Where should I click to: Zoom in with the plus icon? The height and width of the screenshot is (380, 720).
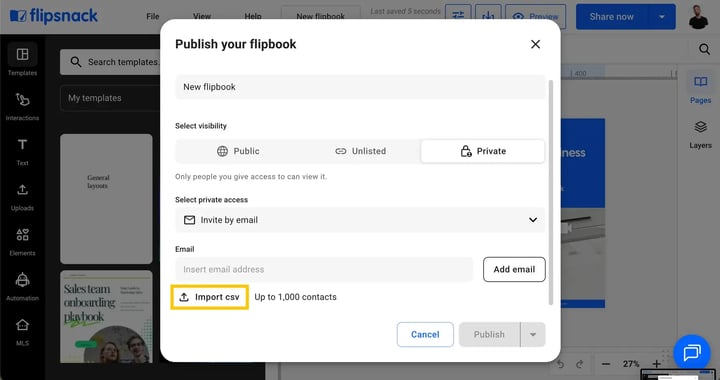tap(656, 364)
